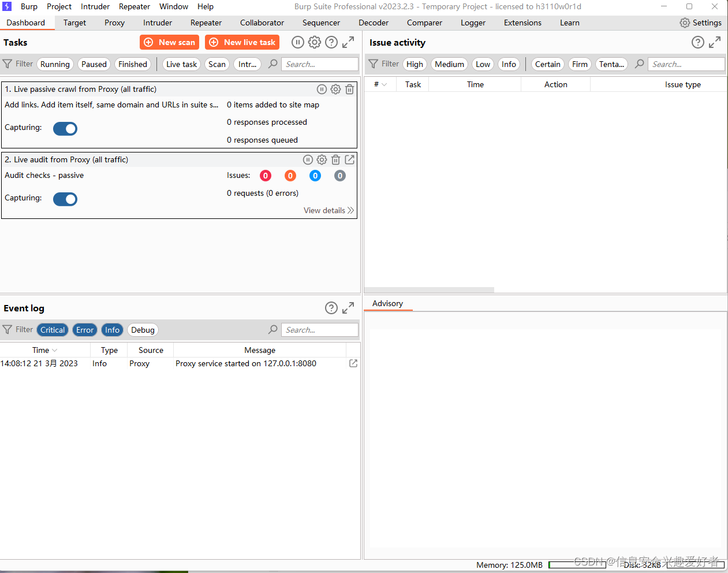Toggle Capturing switch for passive crawl task
Screen dimensions: 728x573
(x=65, y=129)
